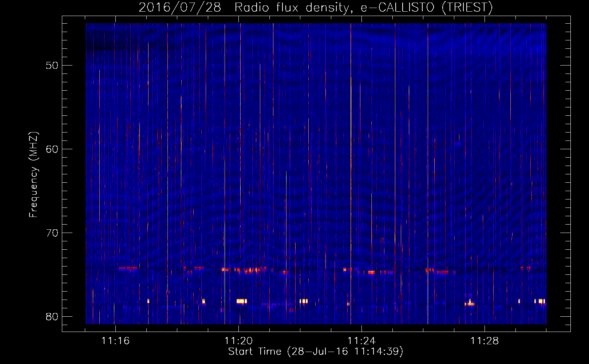
Task: Click the 11:16 time tick label
Action: click(x=115, y=341)
